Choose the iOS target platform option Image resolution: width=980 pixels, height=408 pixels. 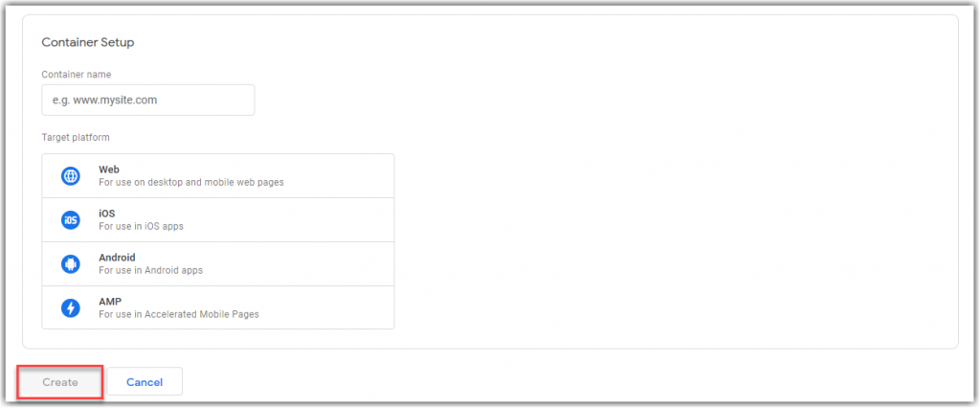[218, 219]
